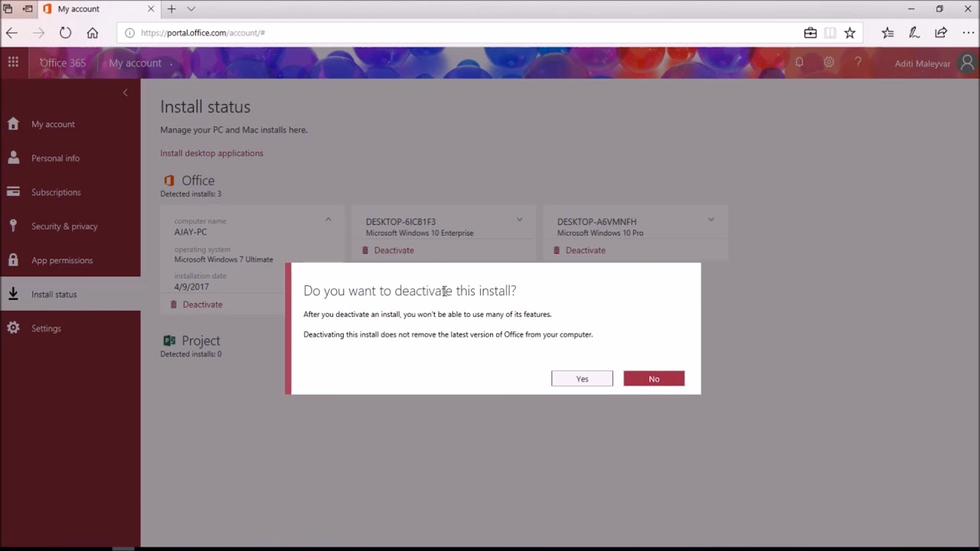Click trash icon beside AJAY-PC Deactivate
Viewport: 980px width, 551px height.
(174, 305)
